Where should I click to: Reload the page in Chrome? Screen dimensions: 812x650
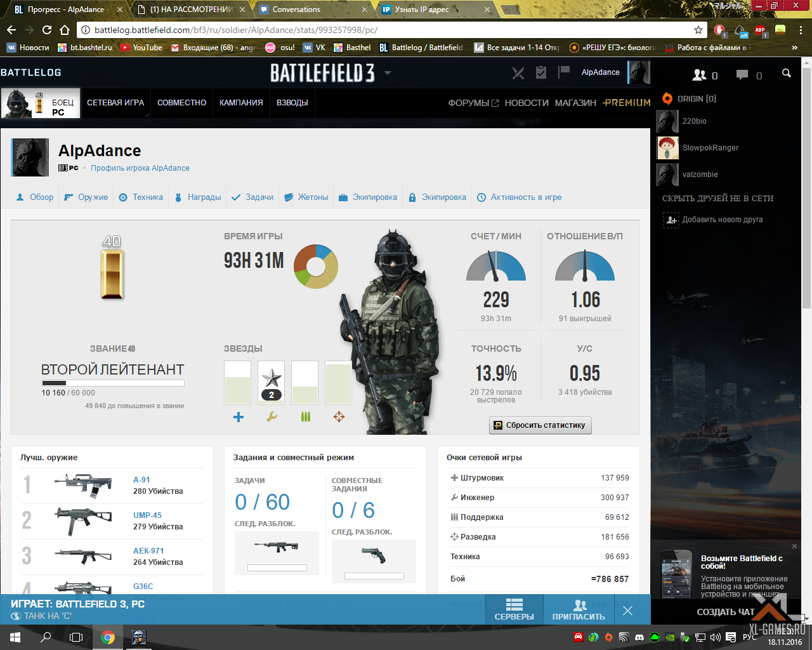(x=47, y=30)
